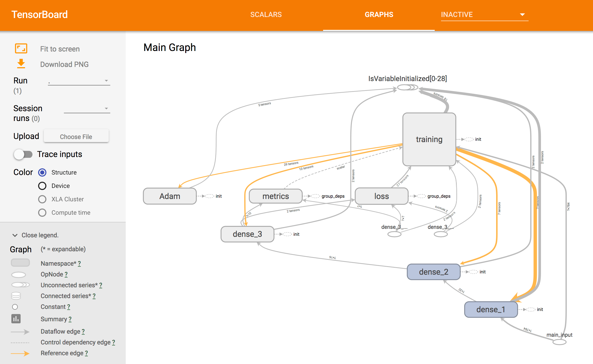Switch to the SCALARS tab

266,15
